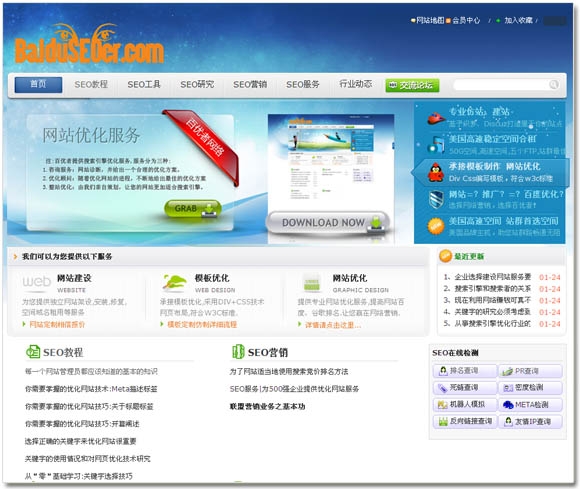Open the 网站定制 link under 网站建设
Viewport: 580px width, 489px height.
(x=57, y=324)
